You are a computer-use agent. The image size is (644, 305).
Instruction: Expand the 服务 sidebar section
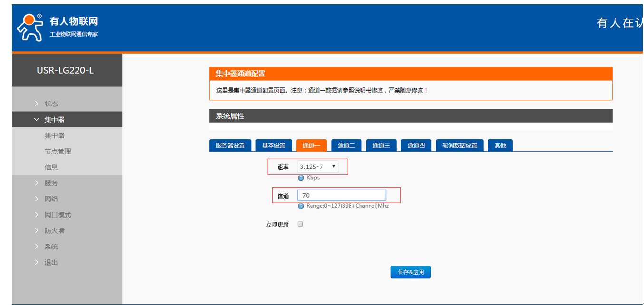tap(51, 183)
